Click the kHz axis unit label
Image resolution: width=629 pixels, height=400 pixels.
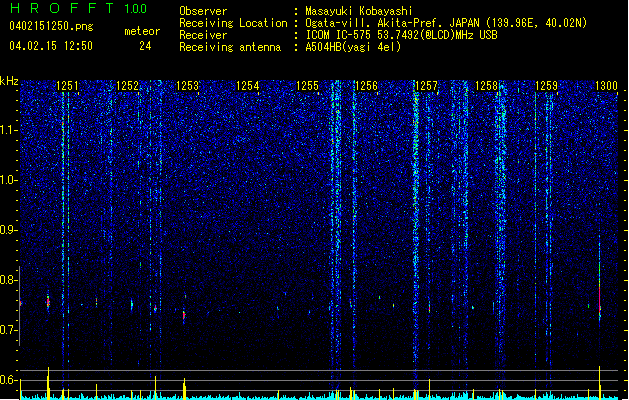(9, 81)
